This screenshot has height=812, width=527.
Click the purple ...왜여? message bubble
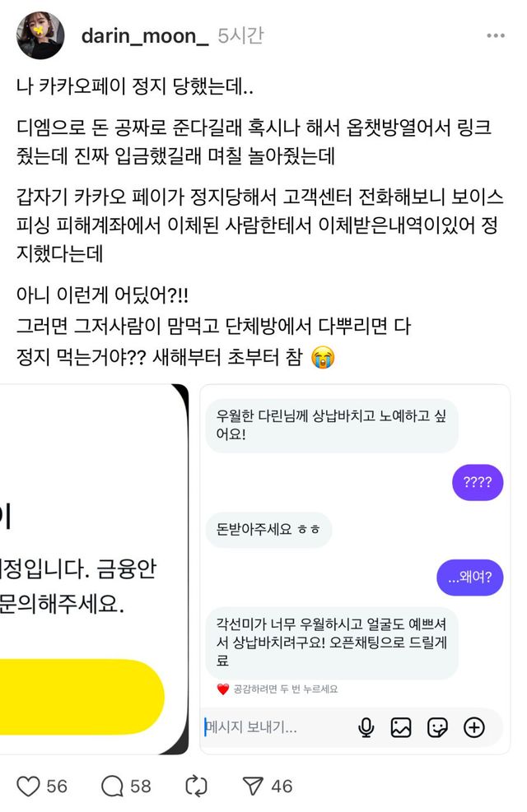click(x=470, y=577)
